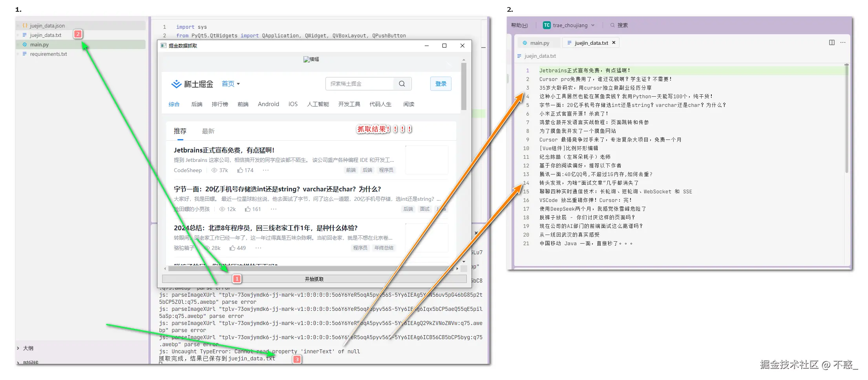Click the 稀土掘金 logo
The image size is (868, 380).
pyautogui.click(x=192, y=84)
